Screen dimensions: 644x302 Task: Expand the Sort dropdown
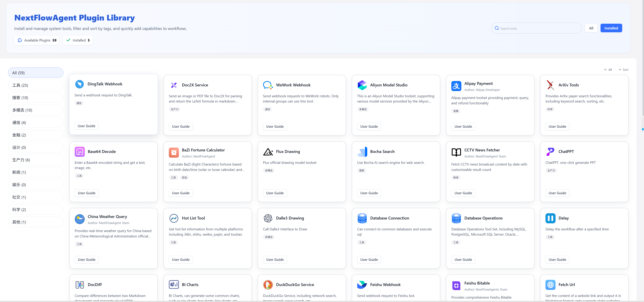624,70
